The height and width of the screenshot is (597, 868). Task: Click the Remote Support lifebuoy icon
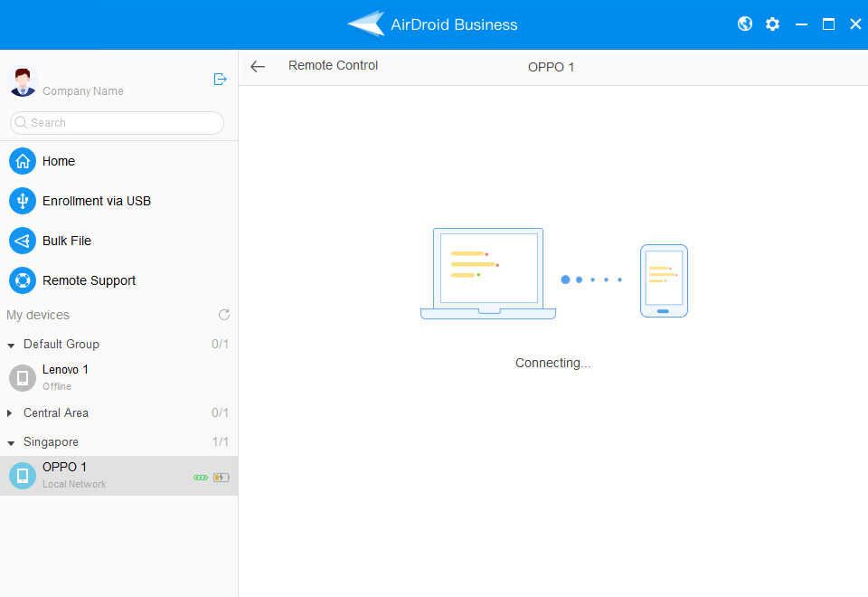pos(23,280)
